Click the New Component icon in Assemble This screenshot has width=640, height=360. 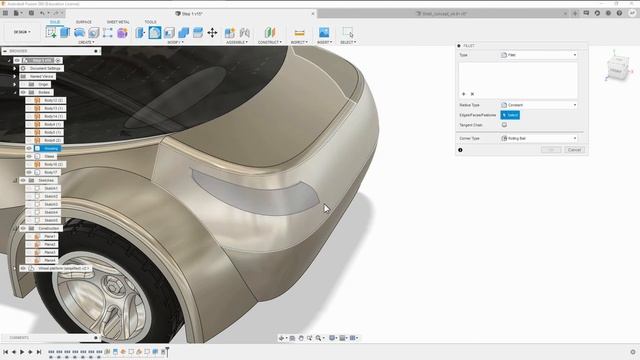click(x=230, y=32)
